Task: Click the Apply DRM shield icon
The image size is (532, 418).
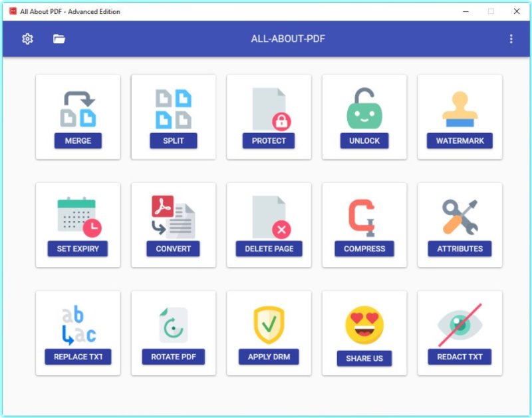Action: (269, 325)
